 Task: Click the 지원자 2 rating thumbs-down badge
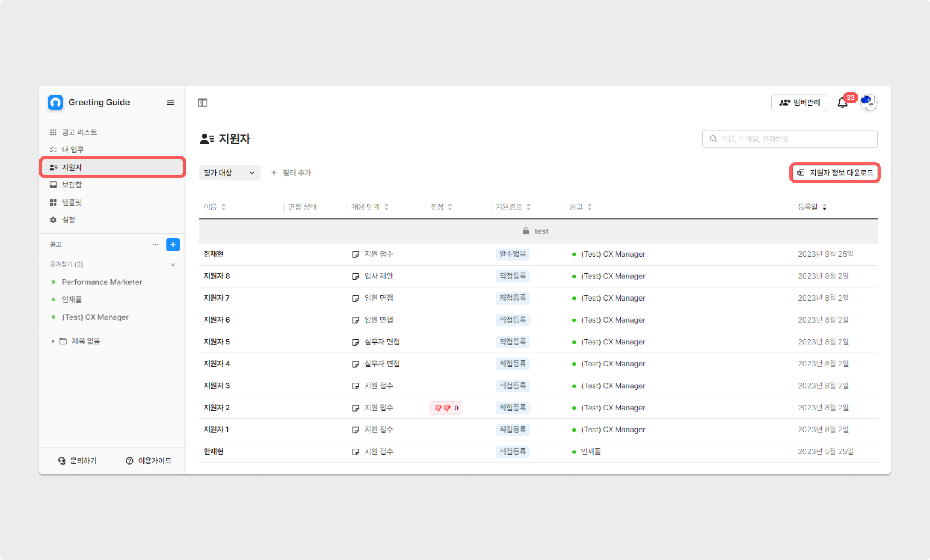[446, 408]
